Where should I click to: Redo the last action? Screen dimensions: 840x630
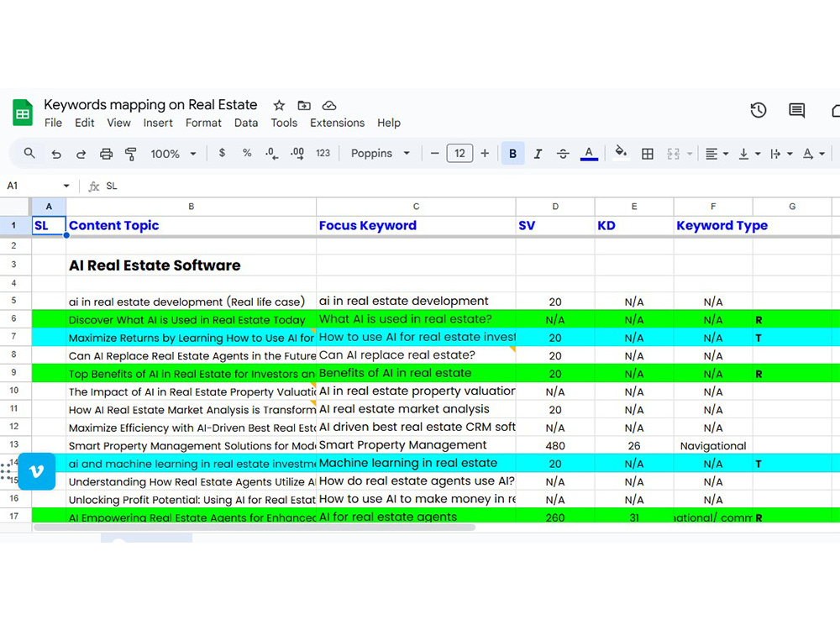(81, 155)
